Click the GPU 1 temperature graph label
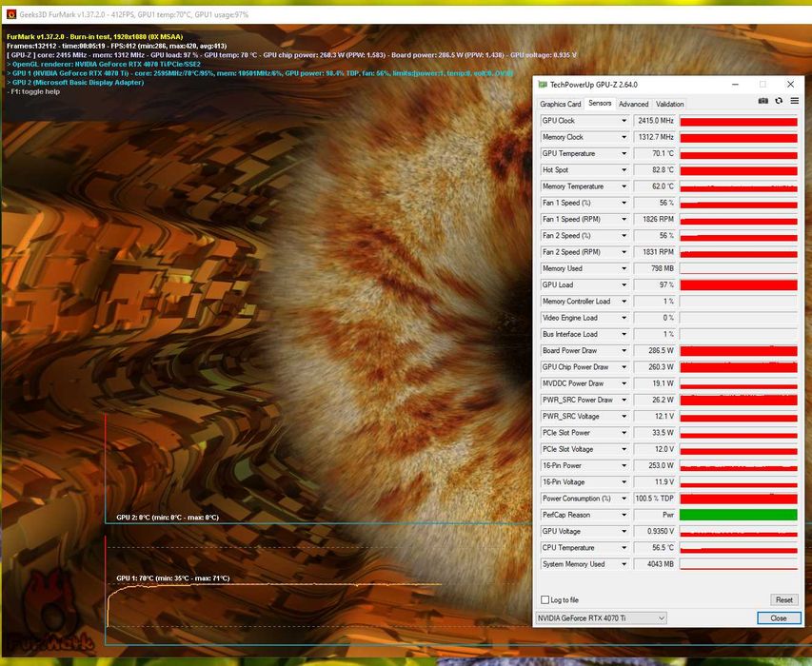The height and width of the screenshot is (666, 812). [173, 578]
